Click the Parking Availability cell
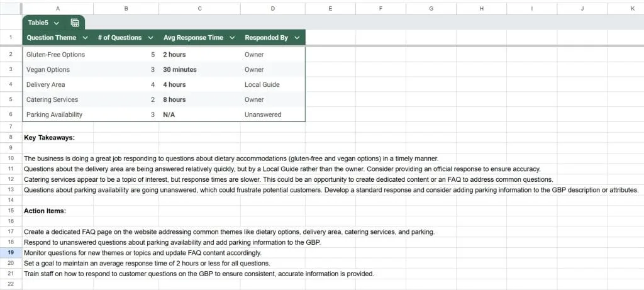The image size is (644, 290). 58,114
